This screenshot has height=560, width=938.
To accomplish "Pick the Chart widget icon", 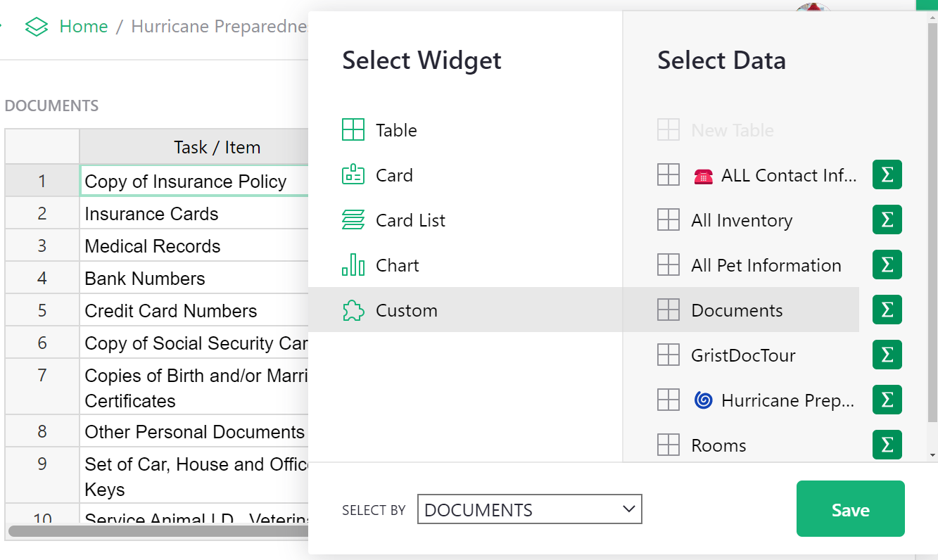I will coord(353,265).
